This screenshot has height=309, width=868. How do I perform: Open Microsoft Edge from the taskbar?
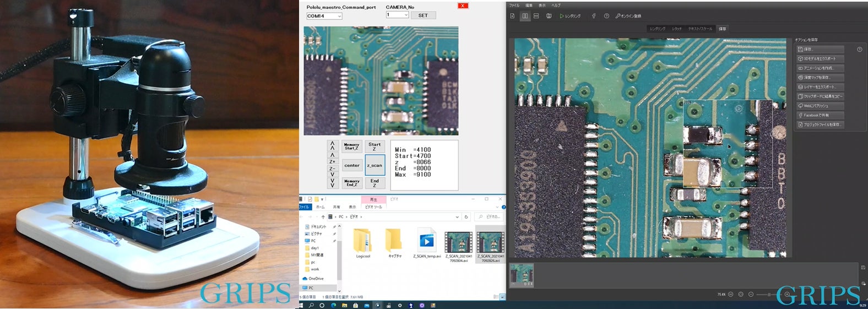pyautogui.click(x=334, y=305)
